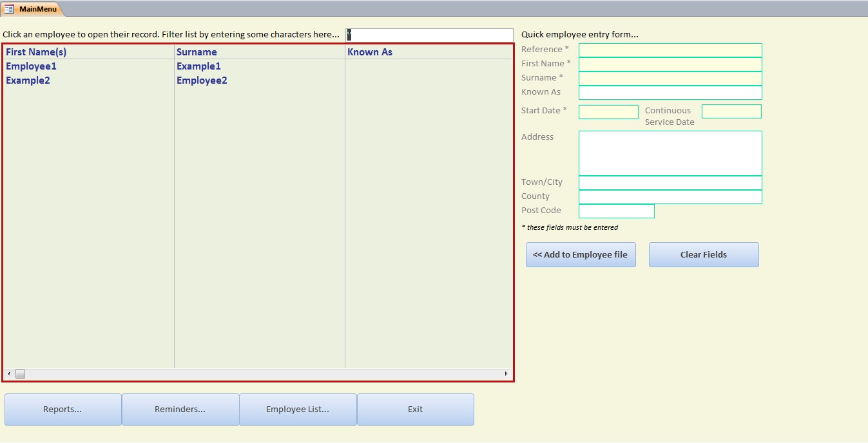Open the Reminders button
This screenshot has height=443, width=868.
click(x=180, y=410)
